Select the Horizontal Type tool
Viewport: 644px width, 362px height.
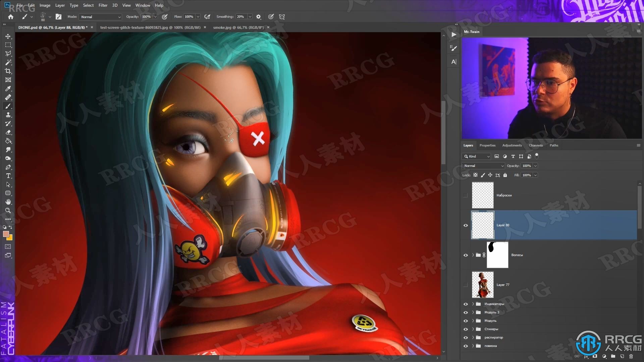8,176
